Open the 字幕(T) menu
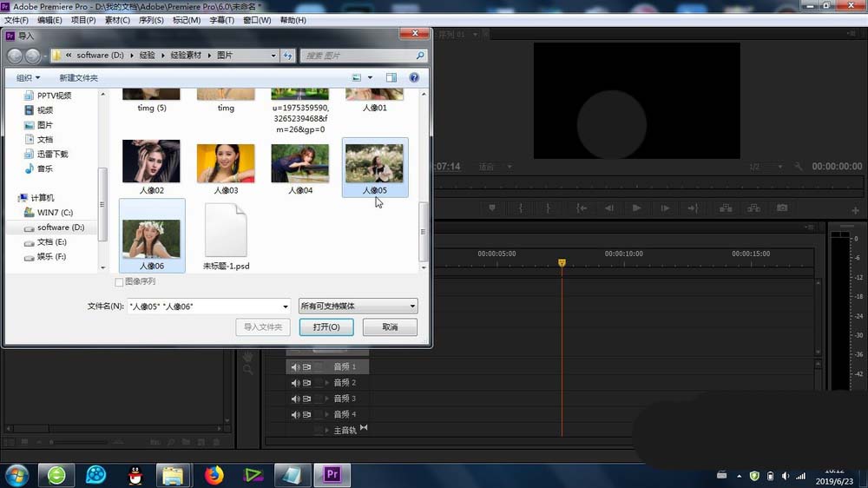Image resolution: width=868 pixels, height=488 pixels. [221, 20]
